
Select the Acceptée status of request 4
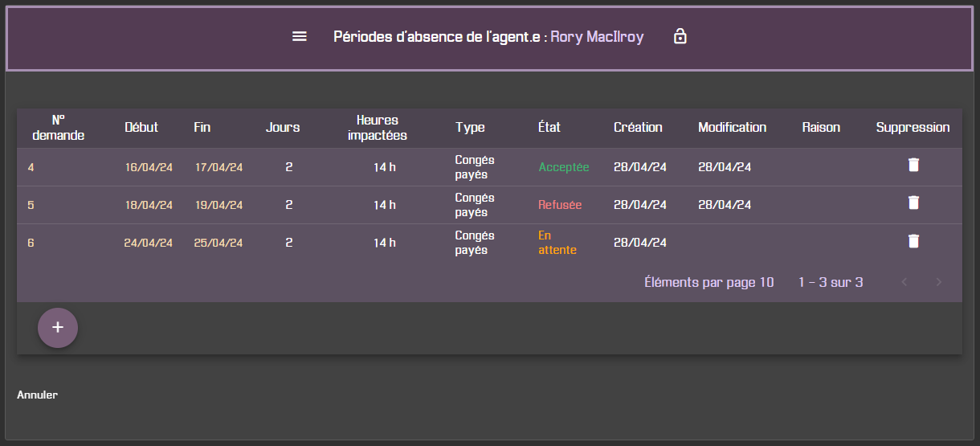click(564, 167)
